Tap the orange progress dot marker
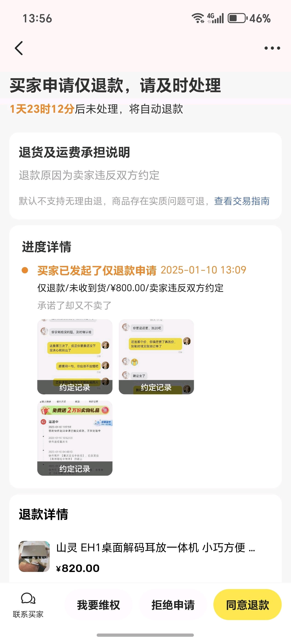Viewport: 291px width, 644px height. (25, 270)
